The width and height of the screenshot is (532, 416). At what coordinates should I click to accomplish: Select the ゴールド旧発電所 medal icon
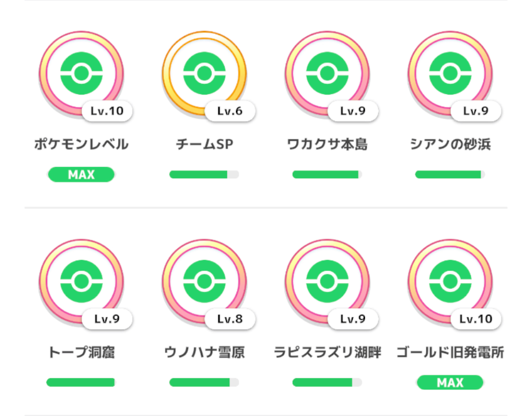[x=450, y=281]
